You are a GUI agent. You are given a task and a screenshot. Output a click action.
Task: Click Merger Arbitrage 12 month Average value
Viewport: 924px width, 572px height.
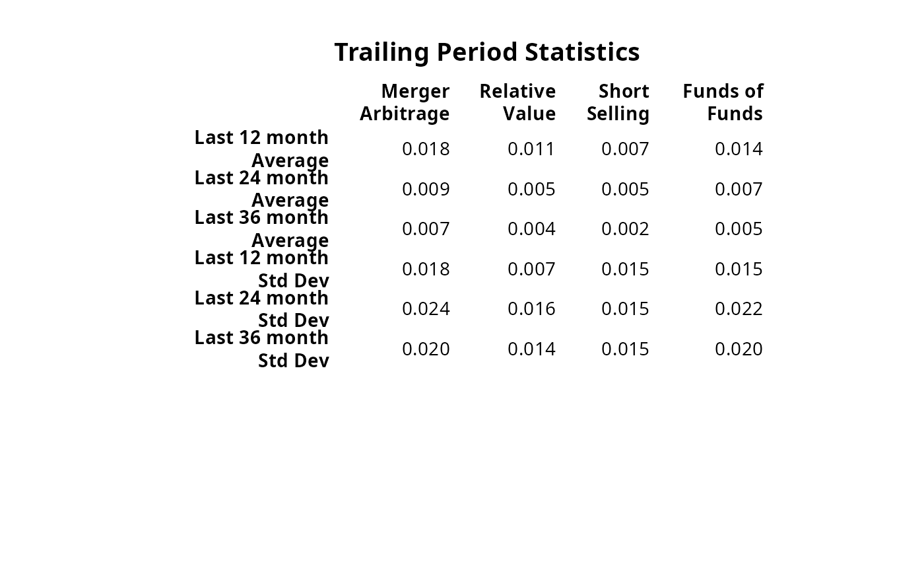[426, 149]
